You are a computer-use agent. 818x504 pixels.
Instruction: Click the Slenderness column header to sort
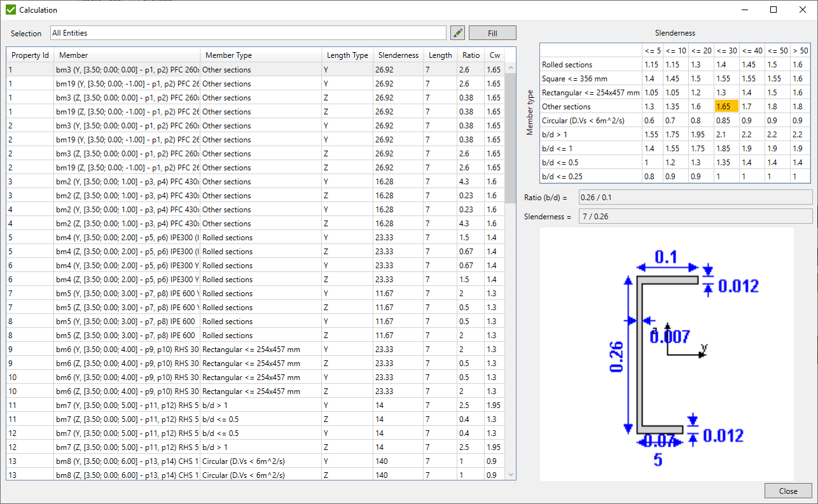click(x=397, y=55)
